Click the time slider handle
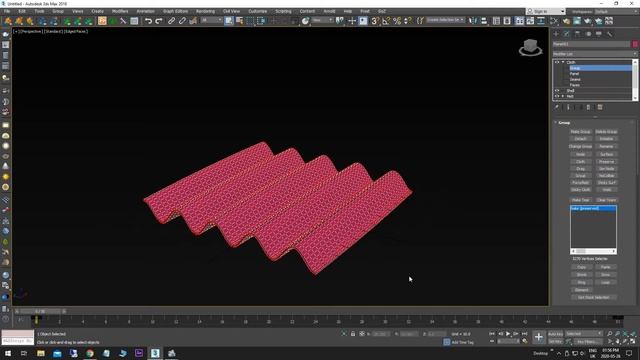Screen dimensions: 640x360 [x=40, y=311]
